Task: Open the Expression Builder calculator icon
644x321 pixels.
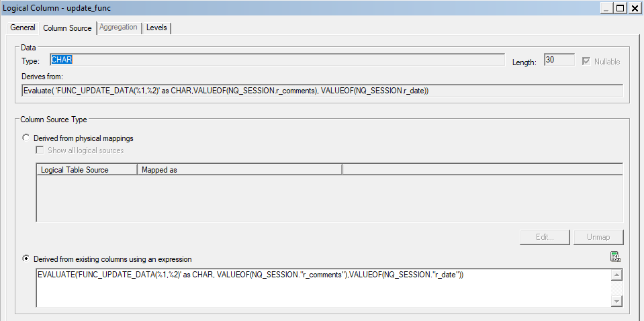Action: tap(615, 257)
